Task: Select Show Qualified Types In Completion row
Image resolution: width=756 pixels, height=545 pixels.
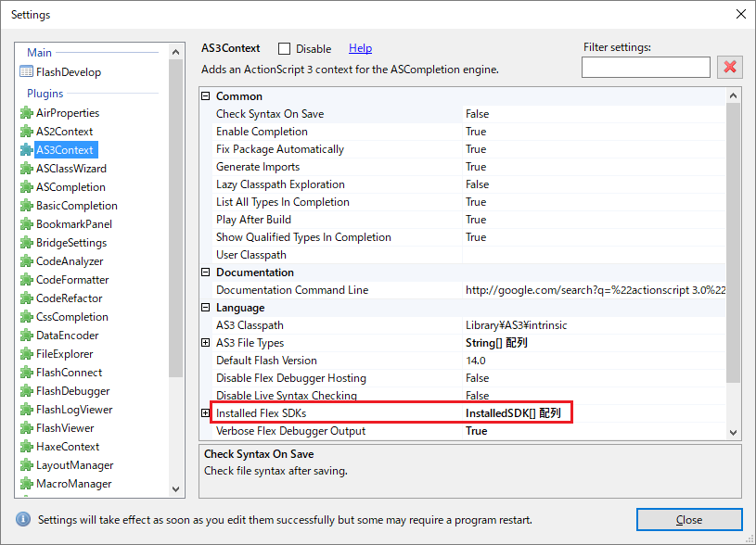Action: coord(468,237)
